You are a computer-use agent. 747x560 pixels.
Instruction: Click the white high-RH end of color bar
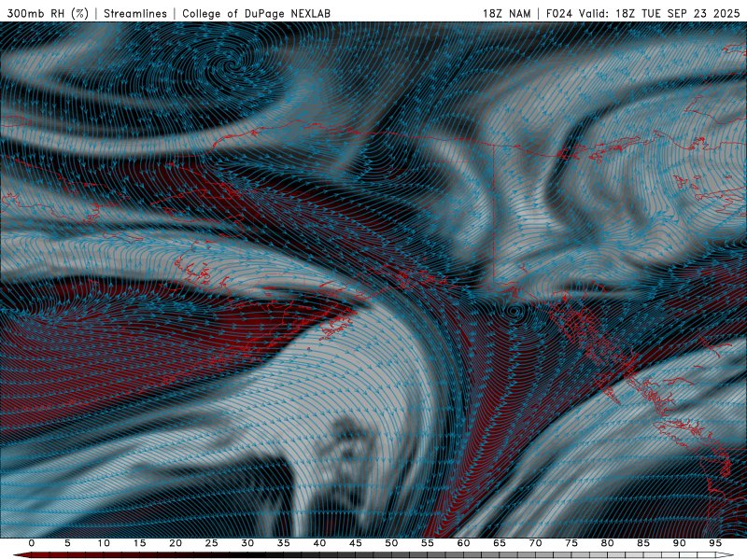pos(723,555)
